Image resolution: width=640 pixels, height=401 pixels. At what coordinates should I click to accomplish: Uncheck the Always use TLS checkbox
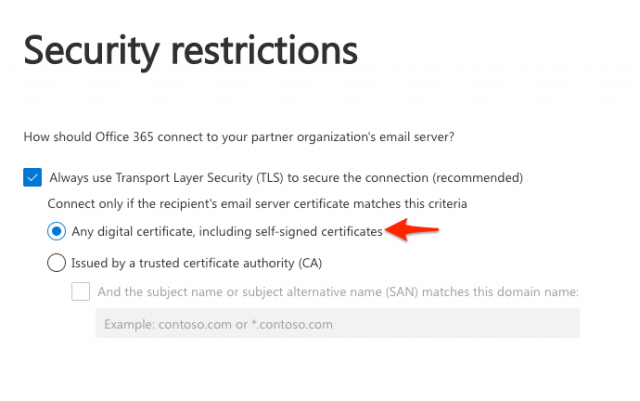click(x=32, y=177)
